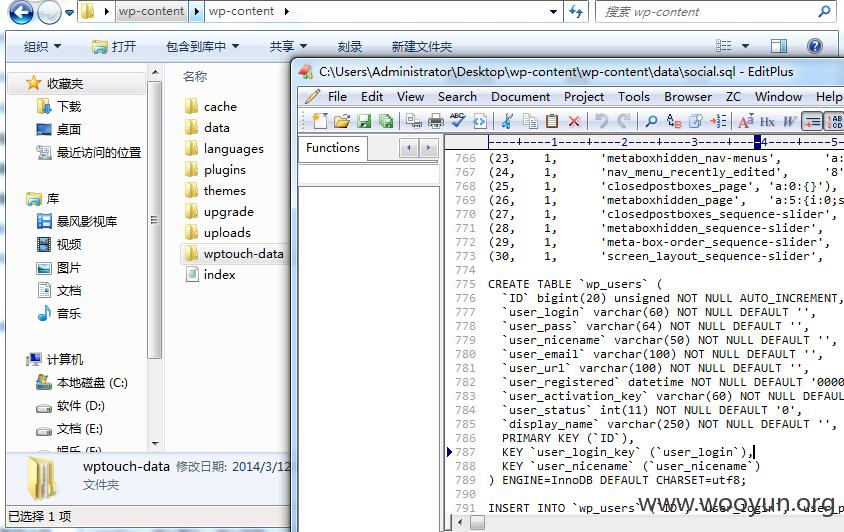Click the Save All icon
Image resolution: width=844 pixels, height=532 pixels.
coord(386,121)
